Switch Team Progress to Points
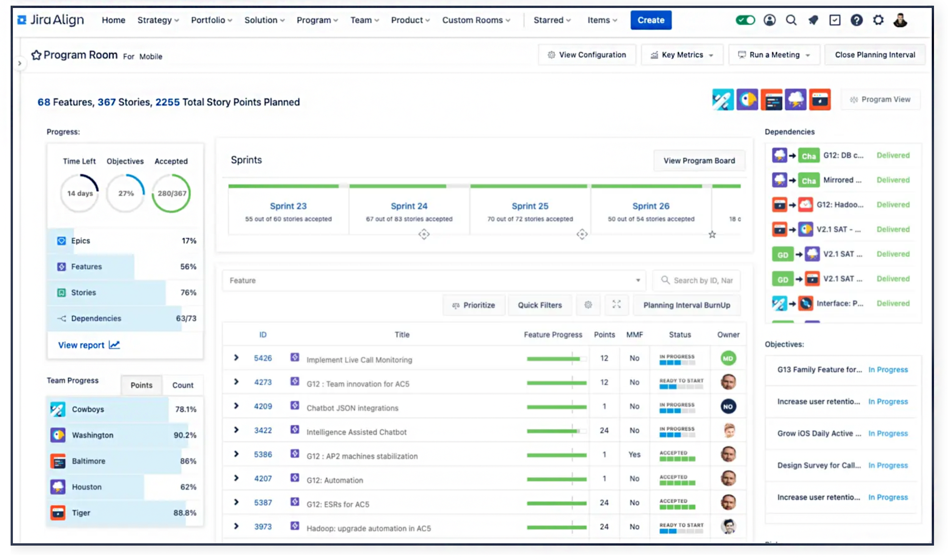The image size is (948, 560). point(141,385)
